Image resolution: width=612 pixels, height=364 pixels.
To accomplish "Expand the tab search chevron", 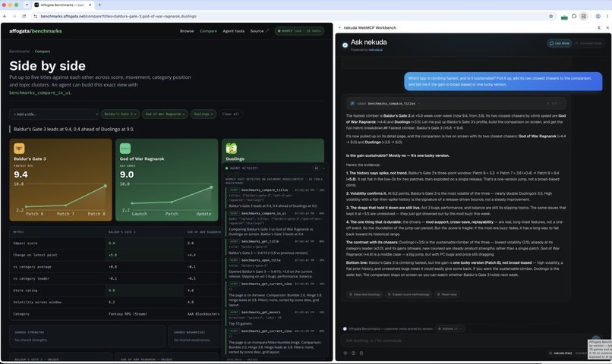I will tap(27, 5).
